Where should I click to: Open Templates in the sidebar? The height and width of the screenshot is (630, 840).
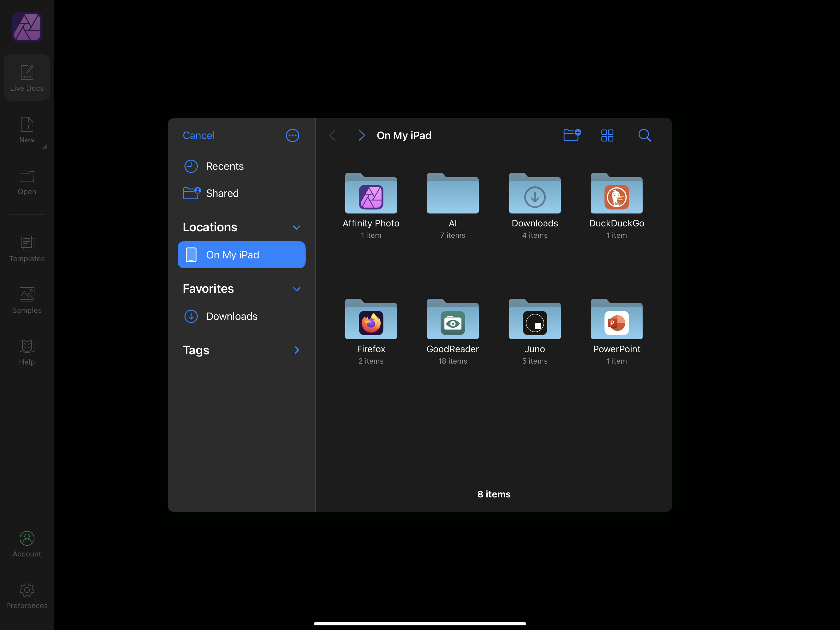click(x=27, y=249)
